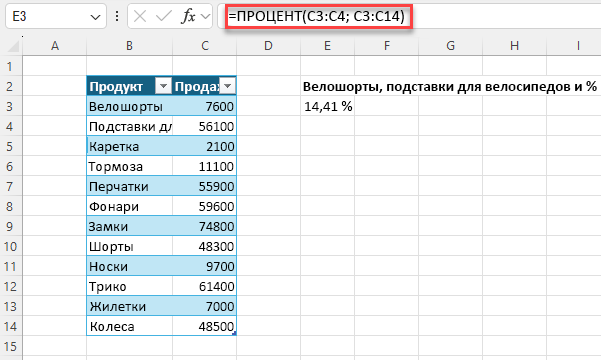Select row 2 header
The width and height of the screenshot is (601, 360).
tap(11, 86)
